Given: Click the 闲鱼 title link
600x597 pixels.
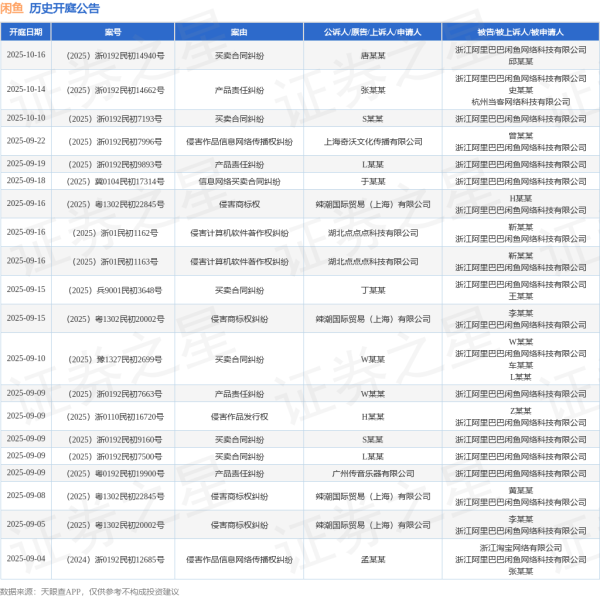Looking at the screenshot, I should click(x=13, y=8).
